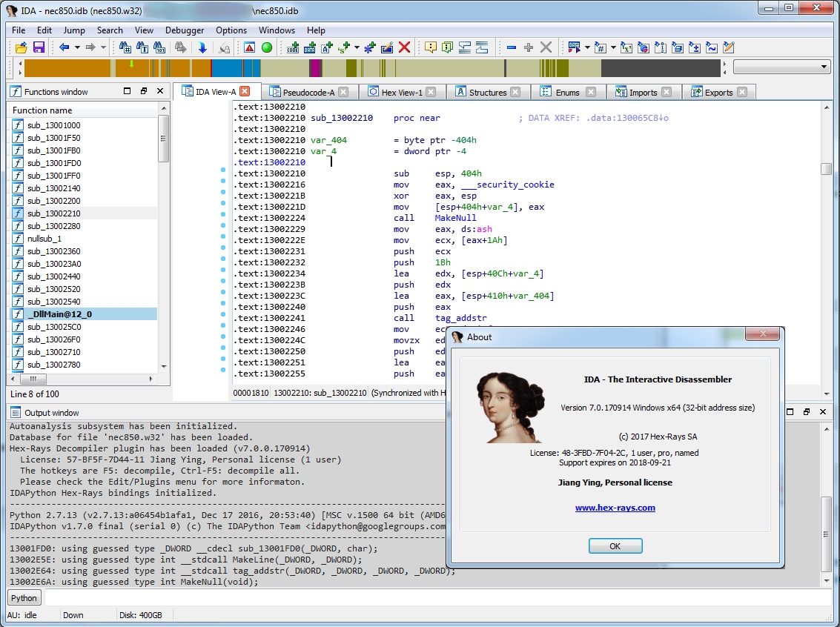
Task: Select sub_13001000 in the function list
Action: click(x=84, y=125)
